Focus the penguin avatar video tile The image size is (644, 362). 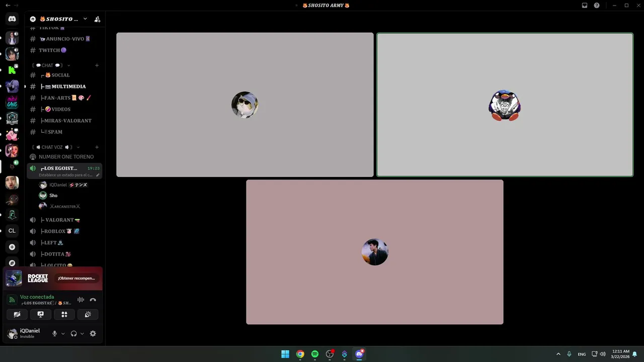tap(505, 105)
